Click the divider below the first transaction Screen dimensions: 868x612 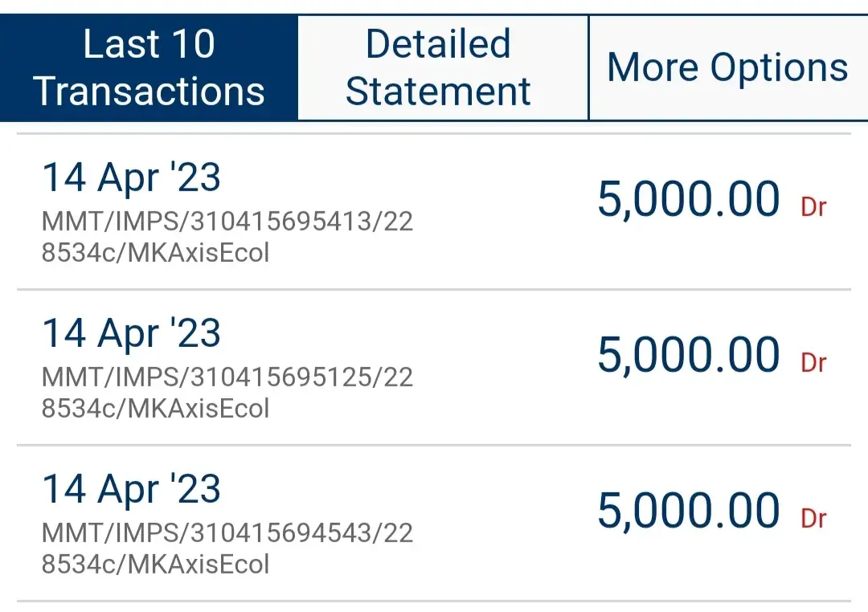(434, 289)
